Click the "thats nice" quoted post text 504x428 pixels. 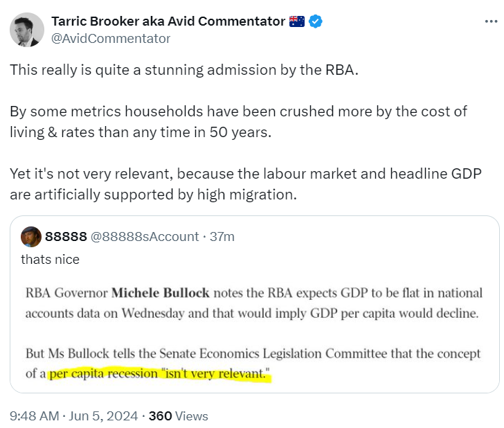coord(50,260)
